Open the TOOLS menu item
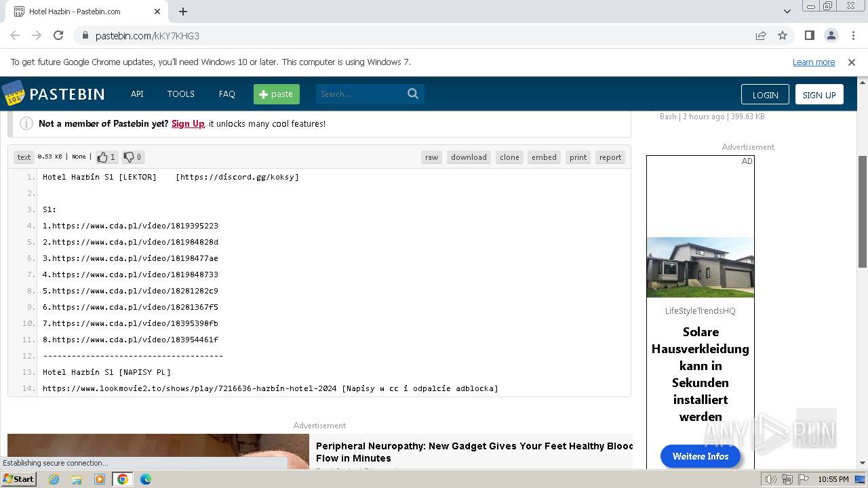The width and height of the screenshot is (868, 488). coord(181,94)
